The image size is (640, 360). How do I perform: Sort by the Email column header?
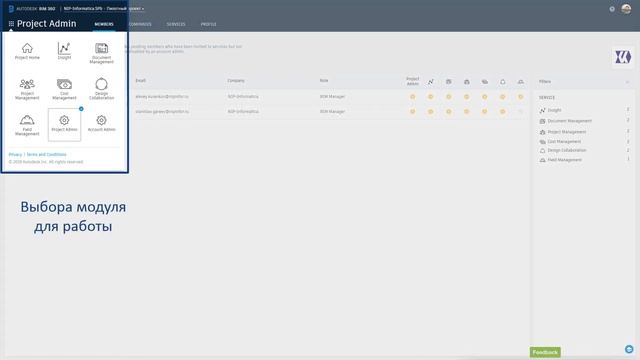(x=140, y=81)
